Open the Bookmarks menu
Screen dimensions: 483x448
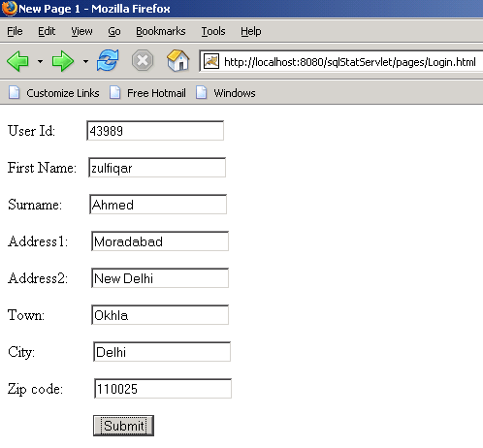click(161, 31)
